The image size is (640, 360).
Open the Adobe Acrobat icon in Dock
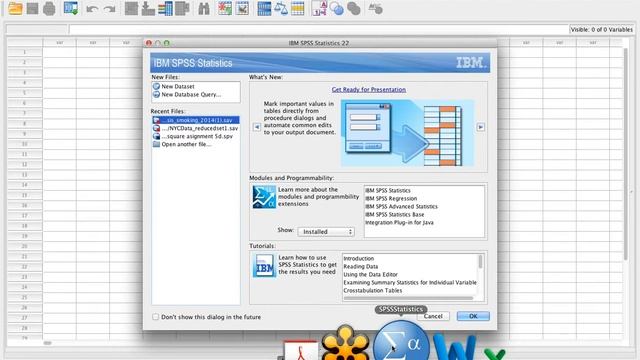pos(300,350)
